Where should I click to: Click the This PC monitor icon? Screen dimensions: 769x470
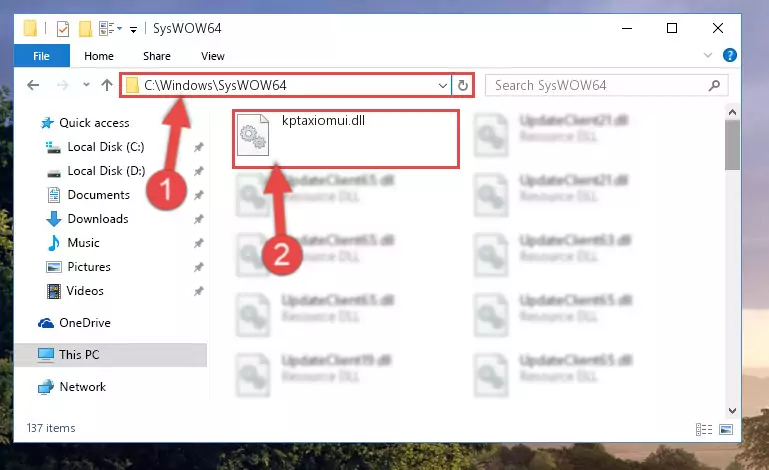[x=46, y=355]
